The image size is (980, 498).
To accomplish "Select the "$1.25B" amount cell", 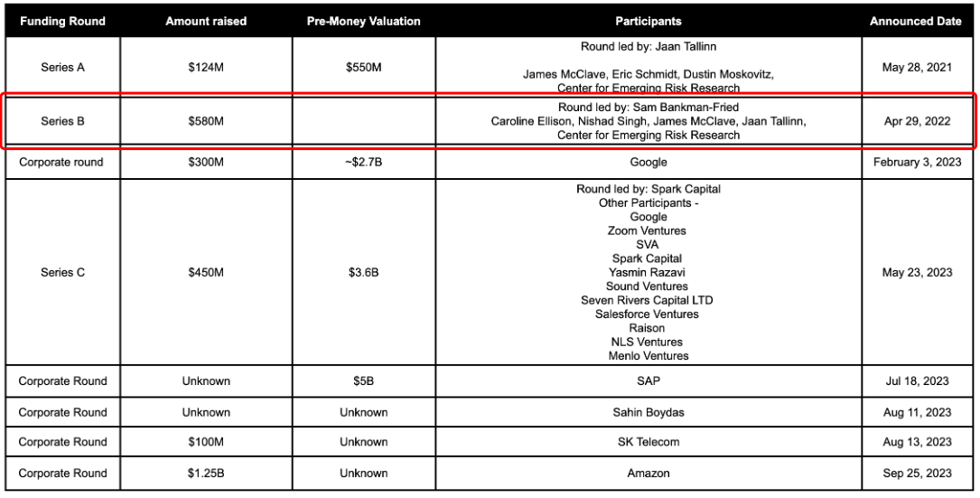I will (x=206, y=473).
